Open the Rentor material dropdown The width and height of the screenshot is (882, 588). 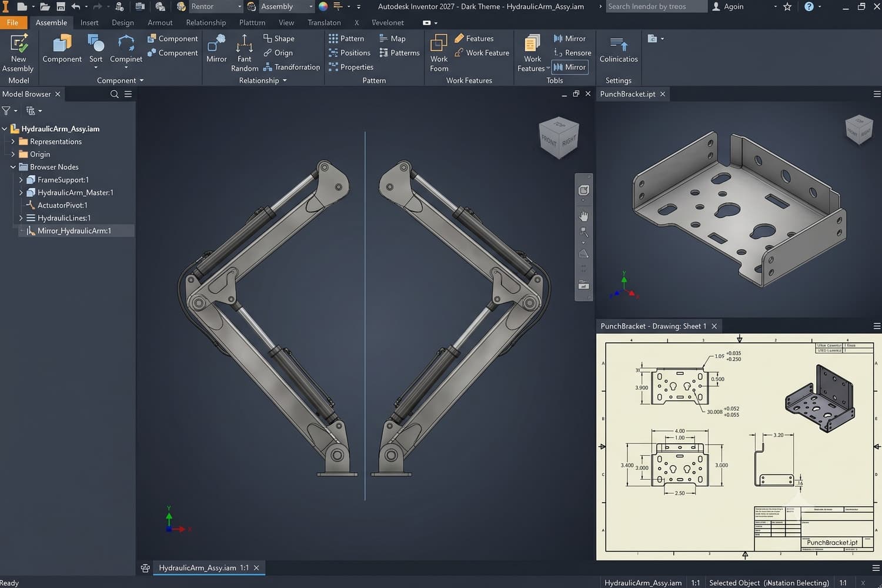[x=215, y=6]
